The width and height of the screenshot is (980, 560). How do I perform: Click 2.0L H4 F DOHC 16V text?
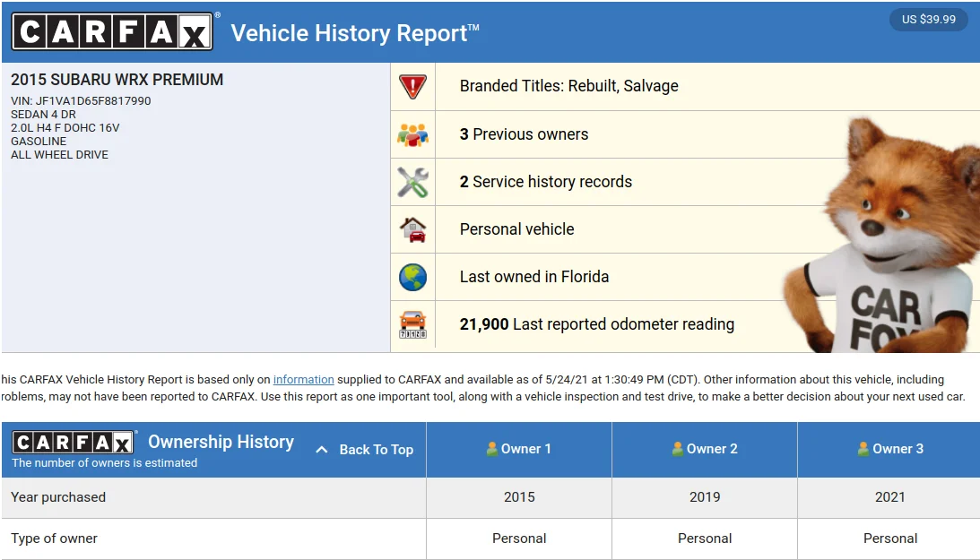click(65, 128)
